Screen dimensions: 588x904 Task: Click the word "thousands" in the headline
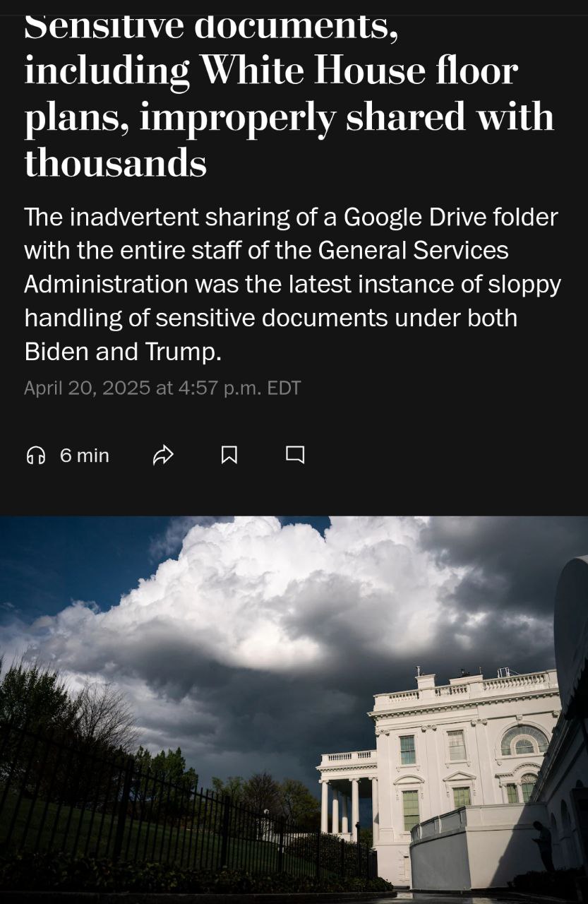click(x=116, y=162)
